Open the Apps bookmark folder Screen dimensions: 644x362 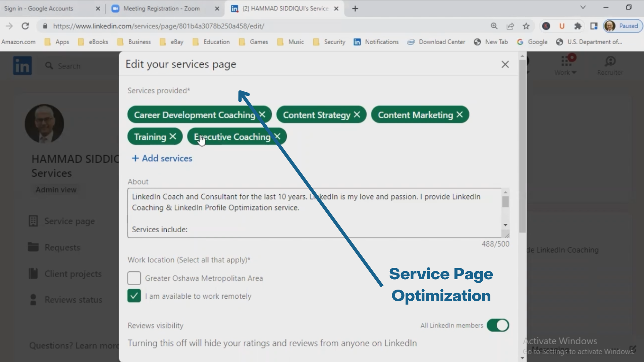[x=57, y=42]
